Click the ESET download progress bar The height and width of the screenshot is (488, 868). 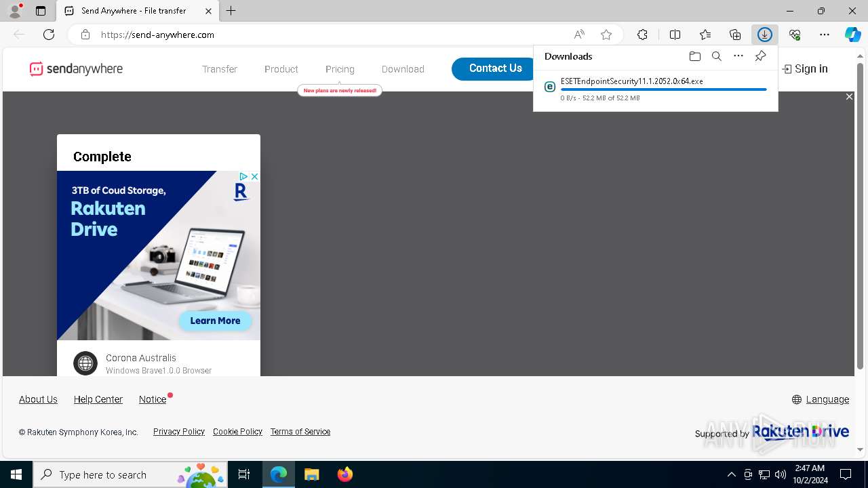[x=664, y=89]
